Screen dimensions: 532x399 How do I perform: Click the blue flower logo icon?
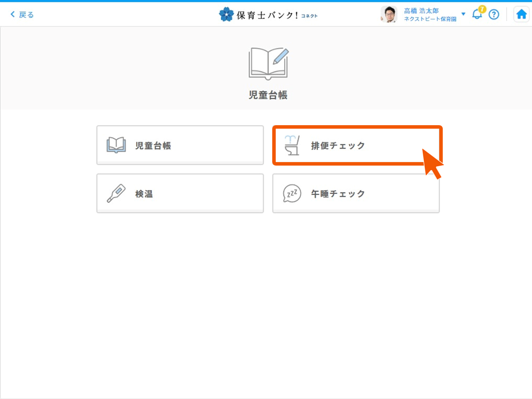(x=226, y=14)
